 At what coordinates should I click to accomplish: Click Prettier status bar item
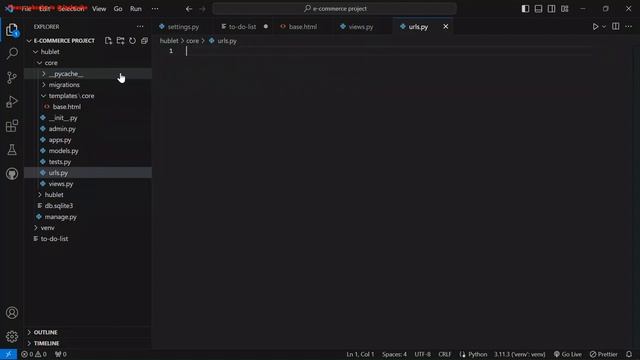pos(604,354)
